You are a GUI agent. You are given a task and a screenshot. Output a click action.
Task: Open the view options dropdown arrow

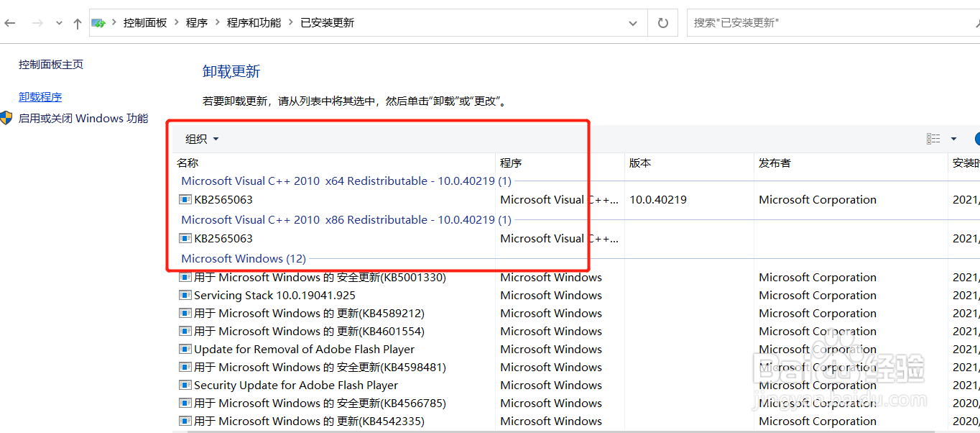pyautogui.click(x=953, y=139)
